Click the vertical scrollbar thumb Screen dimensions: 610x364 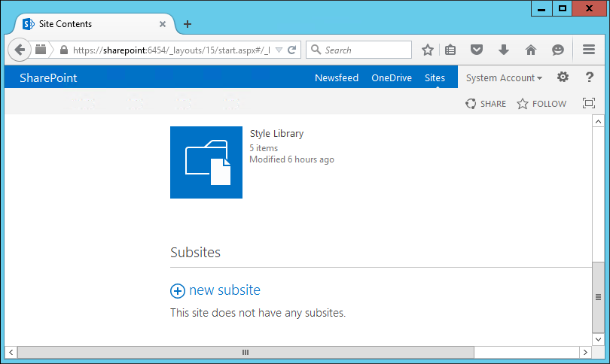598,297
